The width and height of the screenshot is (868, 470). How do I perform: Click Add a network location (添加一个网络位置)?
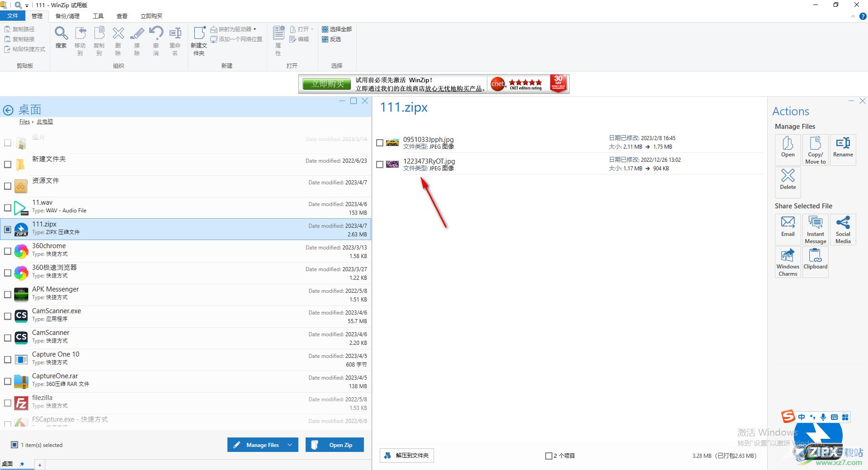pos(236,39)
